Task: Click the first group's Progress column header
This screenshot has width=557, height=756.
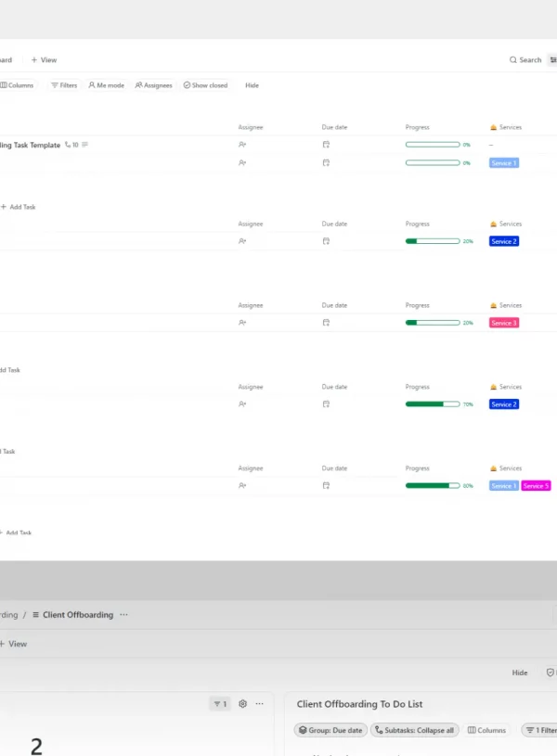Action: 418,127
